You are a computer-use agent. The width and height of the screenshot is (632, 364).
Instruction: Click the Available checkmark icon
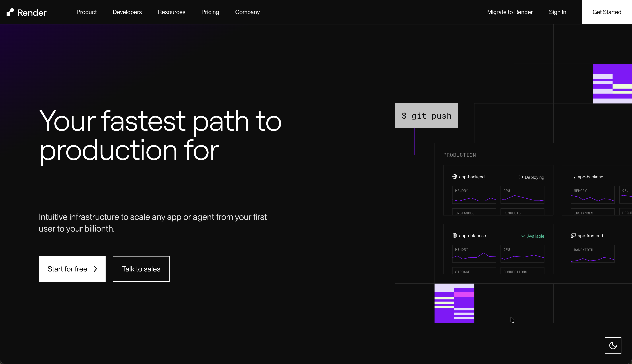pos(523,236)
